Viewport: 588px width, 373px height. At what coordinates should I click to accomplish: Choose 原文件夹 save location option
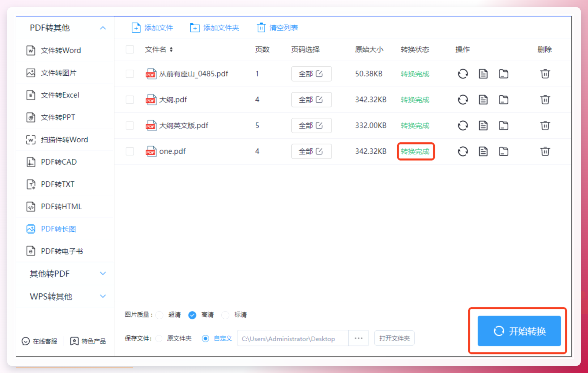[x=159, y=338]
